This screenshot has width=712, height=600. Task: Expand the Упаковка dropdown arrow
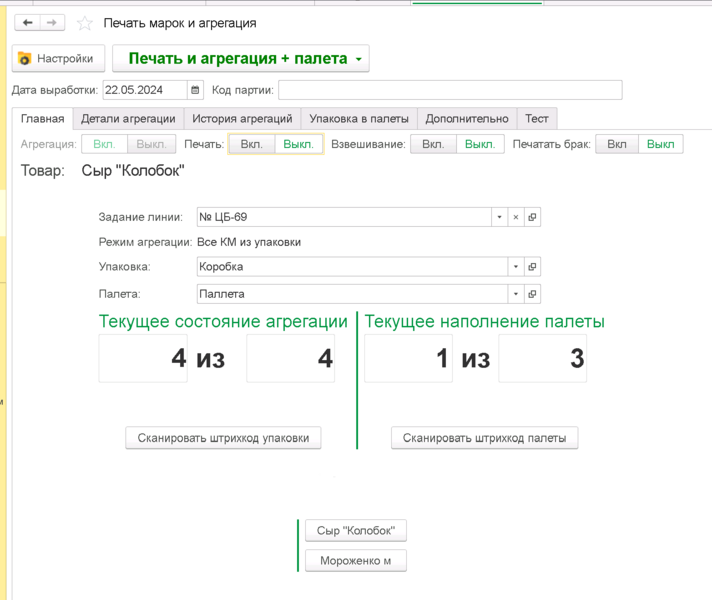516,267
